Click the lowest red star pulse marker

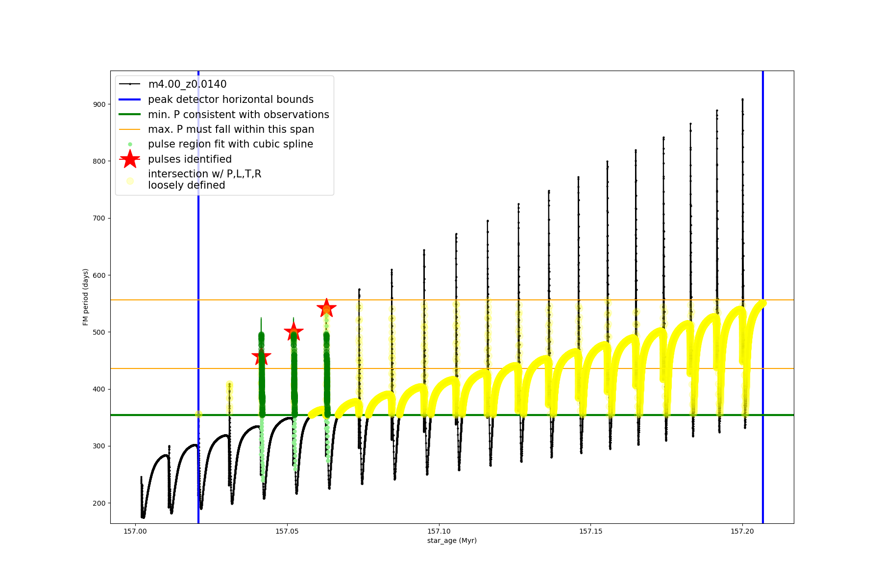click(261, 357)
